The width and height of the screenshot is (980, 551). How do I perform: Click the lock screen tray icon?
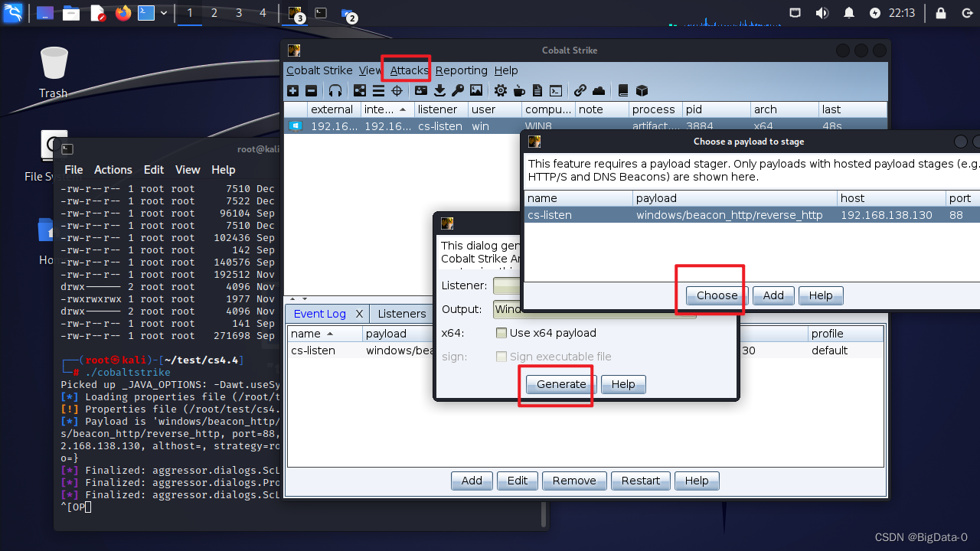[x=942, y=13]
